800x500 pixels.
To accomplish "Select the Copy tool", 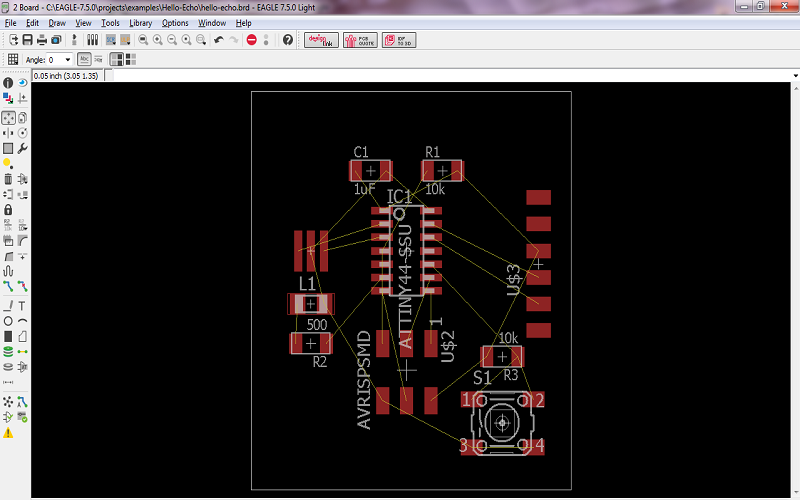I will click(x=22, y=118).
